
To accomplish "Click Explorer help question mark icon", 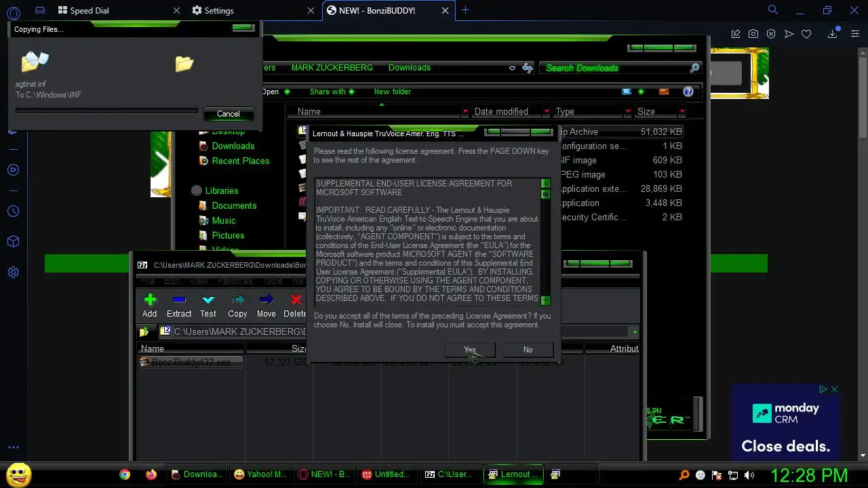I will coord(688,91).
